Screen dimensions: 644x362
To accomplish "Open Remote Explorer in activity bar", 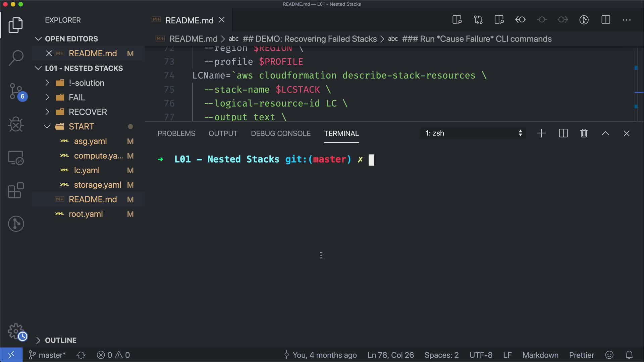I will click(x=16, y=158).
